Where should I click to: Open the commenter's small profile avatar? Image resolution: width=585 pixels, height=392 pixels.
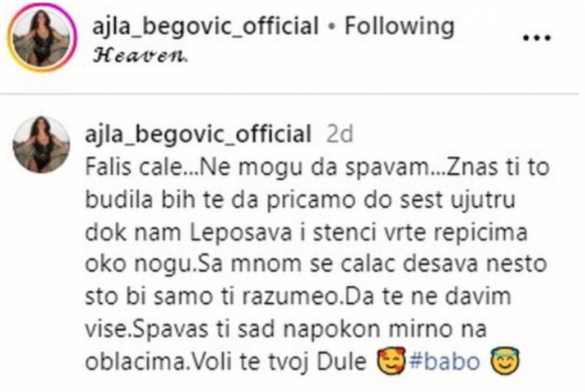pos(41,145)
